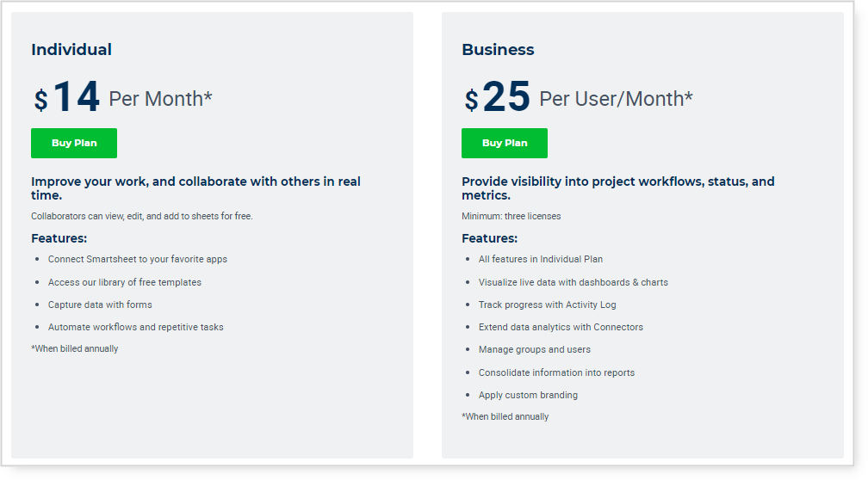Click Buy Plan under the Business plan

click(505, 143)
